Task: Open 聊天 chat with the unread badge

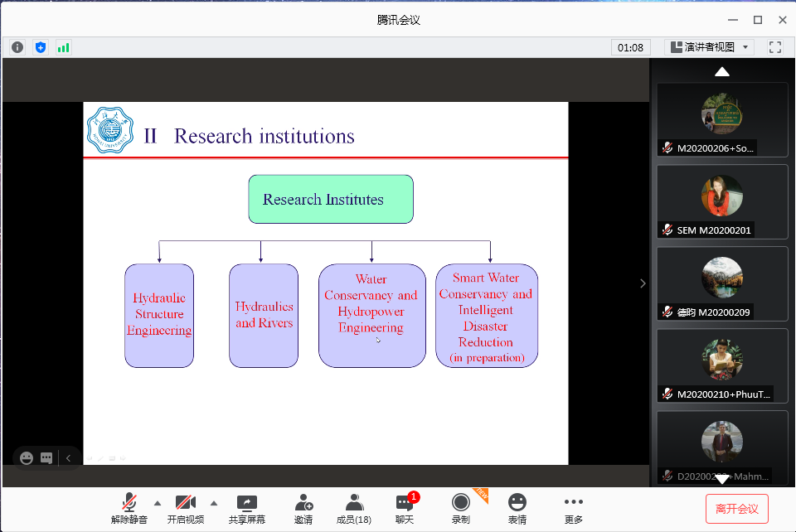Action: [405, 508]
